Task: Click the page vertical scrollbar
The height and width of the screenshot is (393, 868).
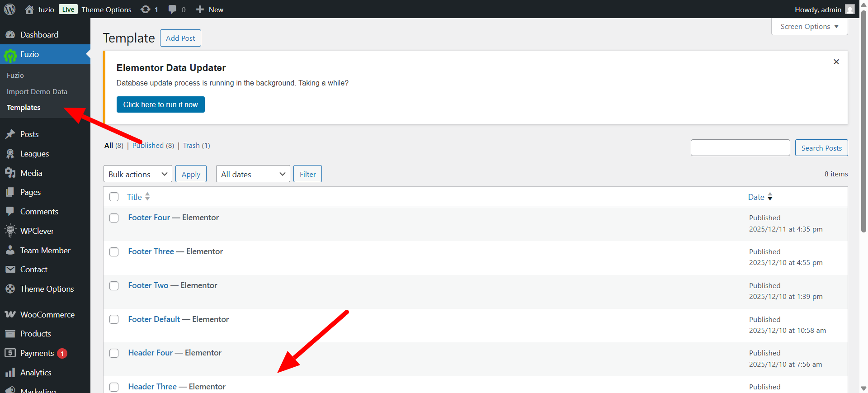Action: click(x=863, y=122)
